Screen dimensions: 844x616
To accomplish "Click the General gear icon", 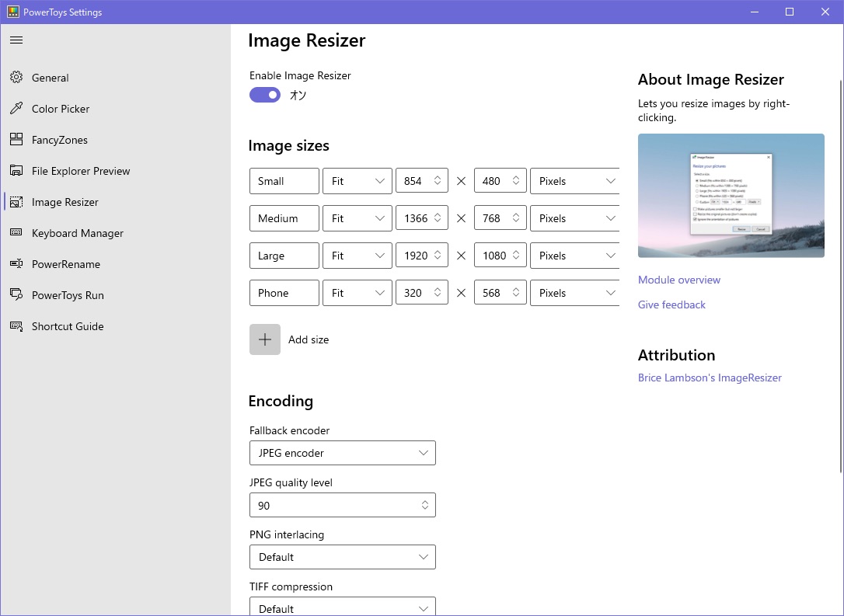I will 16,78.
